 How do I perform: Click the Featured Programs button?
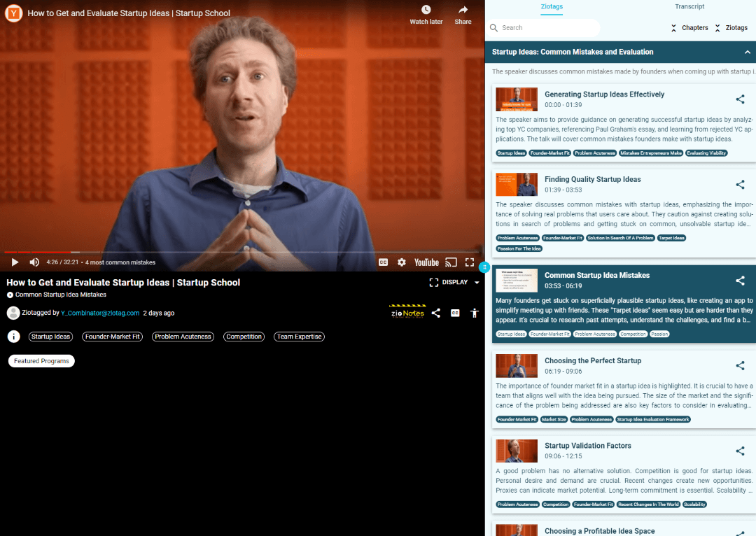pos(41,361)
